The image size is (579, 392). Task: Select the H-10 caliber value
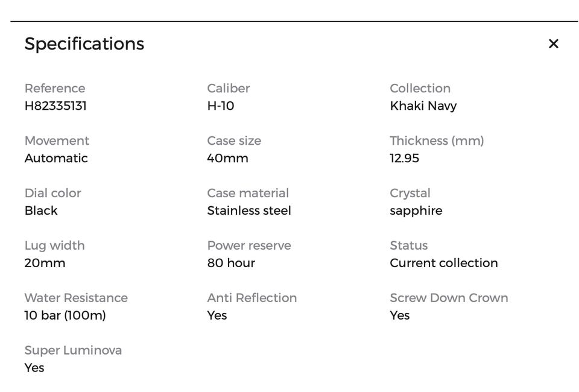point(221,106)
